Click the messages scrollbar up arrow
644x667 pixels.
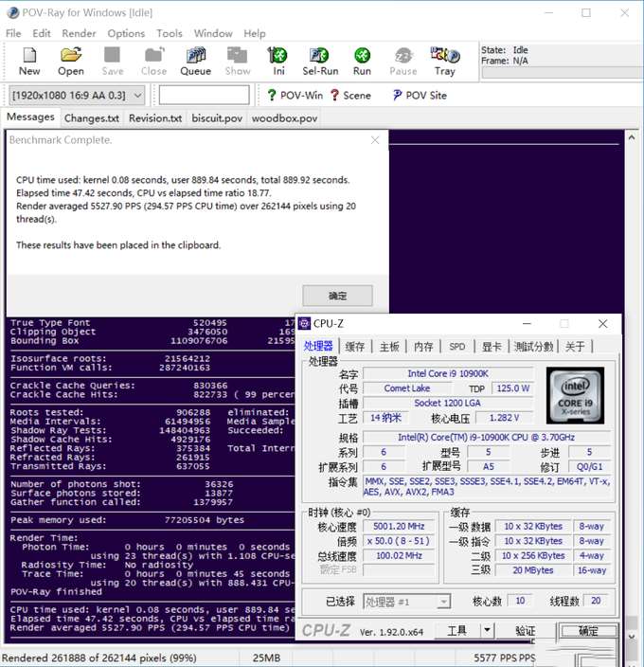pos(632,137)
